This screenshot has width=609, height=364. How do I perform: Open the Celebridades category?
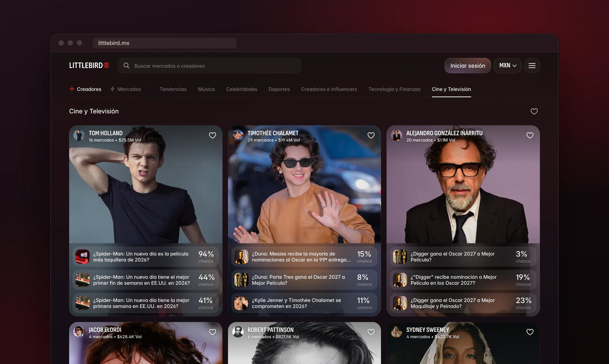click(242, 89)
